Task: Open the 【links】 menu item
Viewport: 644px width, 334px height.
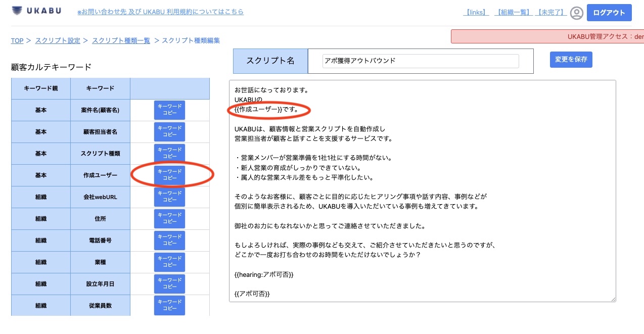Action: 475,13
